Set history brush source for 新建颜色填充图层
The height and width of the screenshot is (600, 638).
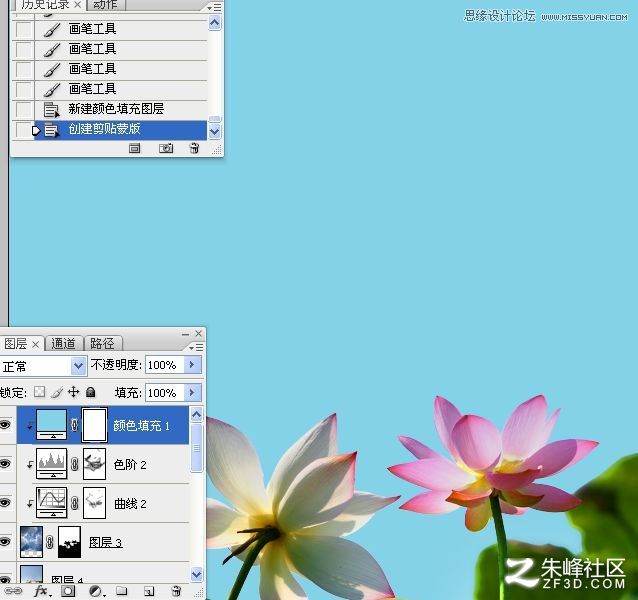[23, 109]
